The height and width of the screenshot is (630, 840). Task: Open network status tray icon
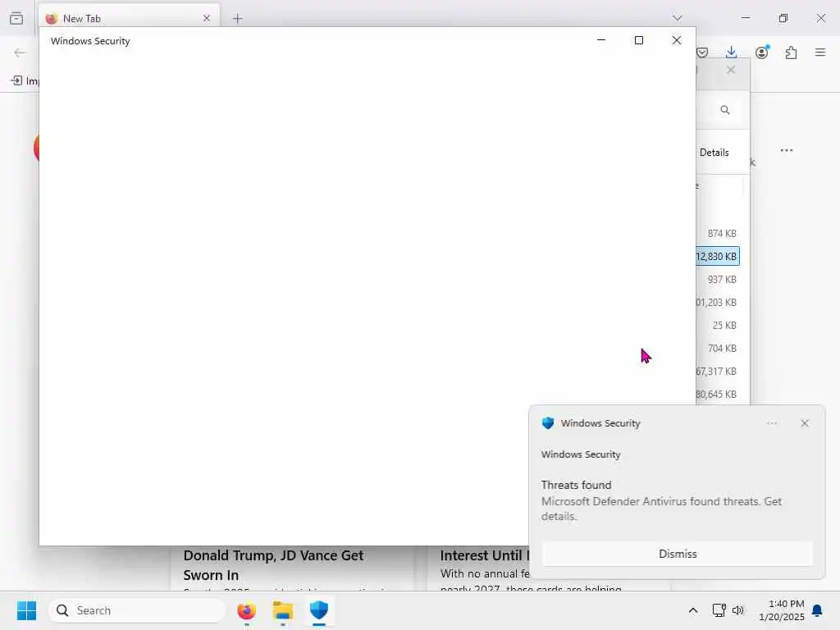tap(719, 610)
